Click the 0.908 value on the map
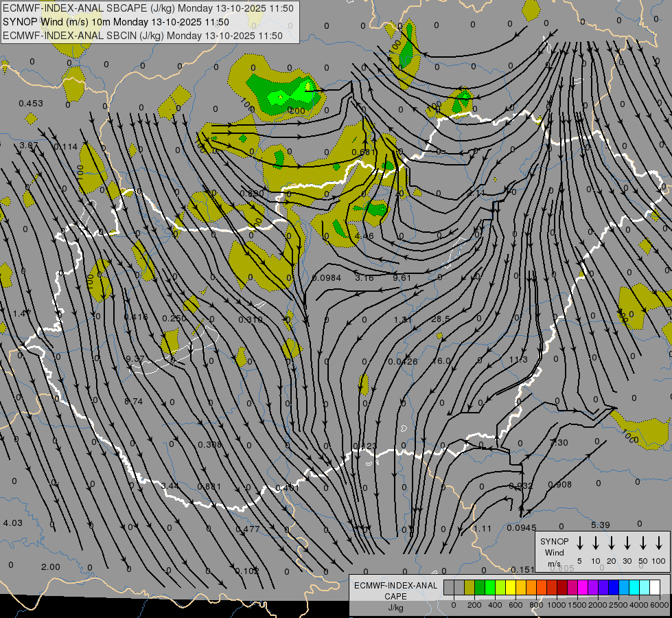Viewport: 672px width, 618px height. click(559, 485)
